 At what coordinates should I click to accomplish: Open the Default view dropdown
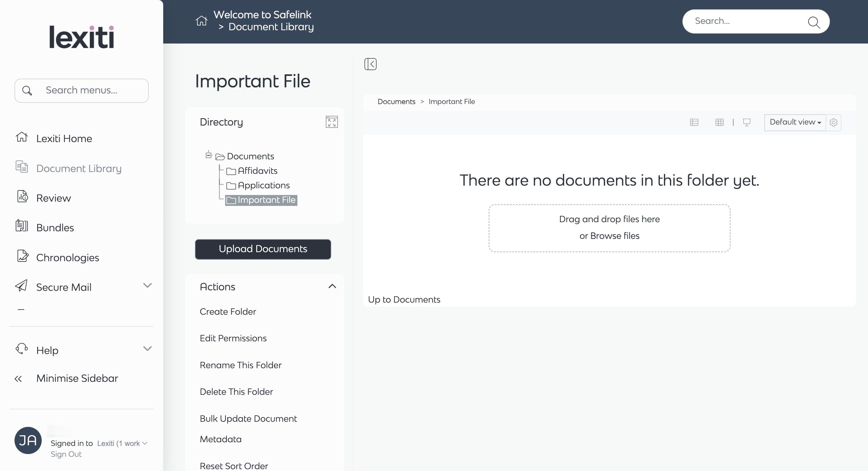(x=795, y=122)
